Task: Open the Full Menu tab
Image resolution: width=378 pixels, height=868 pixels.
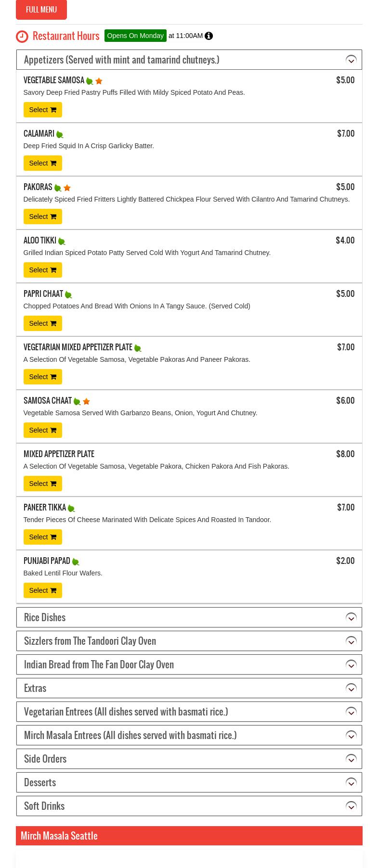Action: click(41, 10)
